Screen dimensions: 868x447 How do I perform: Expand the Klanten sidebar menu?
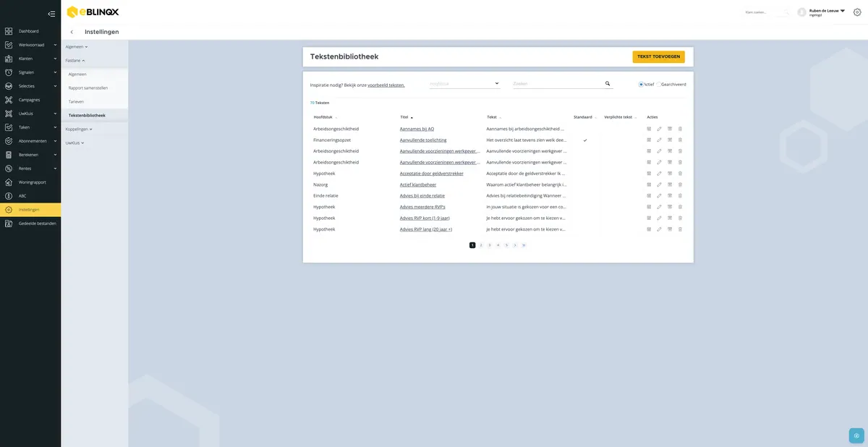(30, 59)
